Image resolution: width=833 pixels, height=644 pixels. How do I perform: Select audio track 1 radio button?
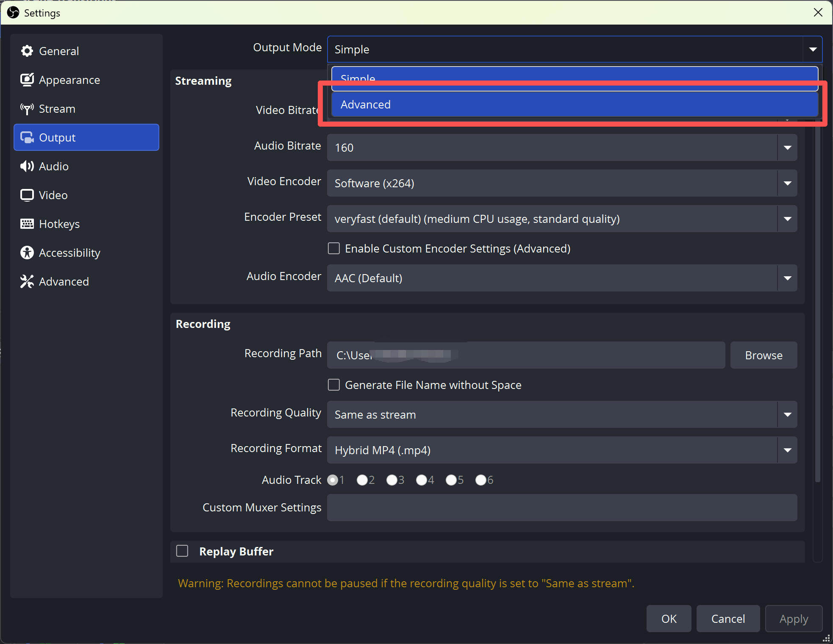coord(333,480)
